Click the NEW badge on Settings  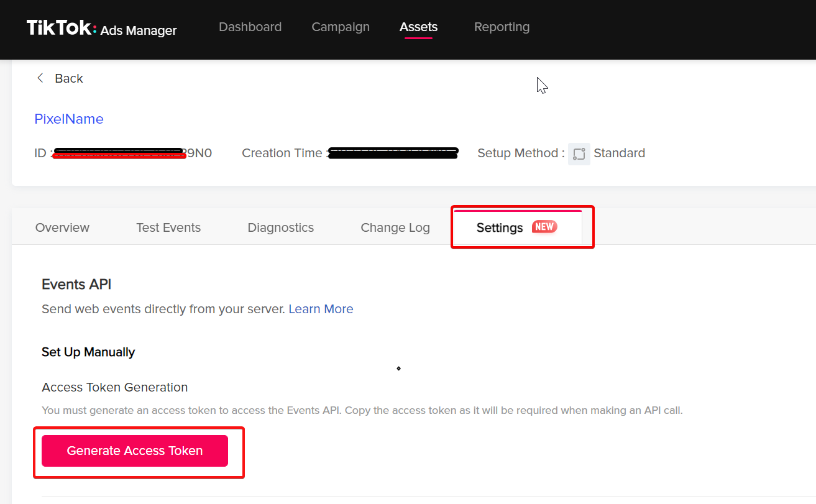pos(544,227)
